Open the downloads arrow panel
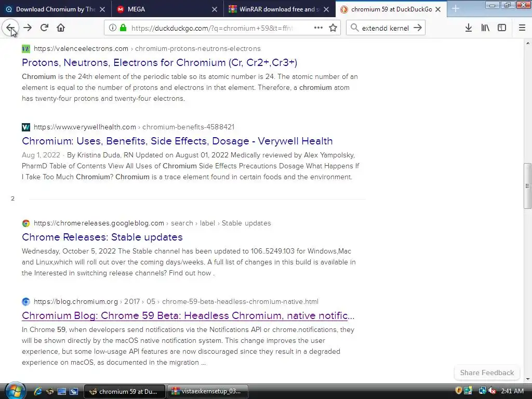Image resolution: width=532 pixels, height=399 pixels. point(469,28)
